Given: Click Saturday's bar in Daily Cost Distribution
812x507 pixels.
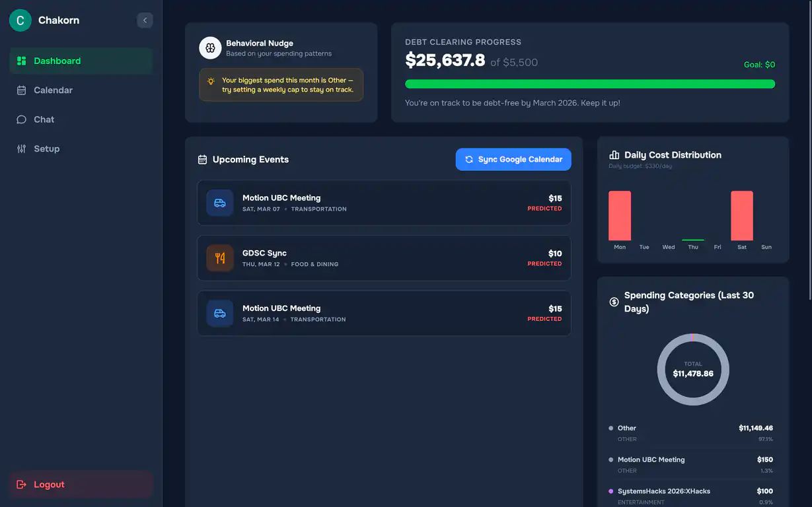Looking at the screenshot, I should coord(742,215).
